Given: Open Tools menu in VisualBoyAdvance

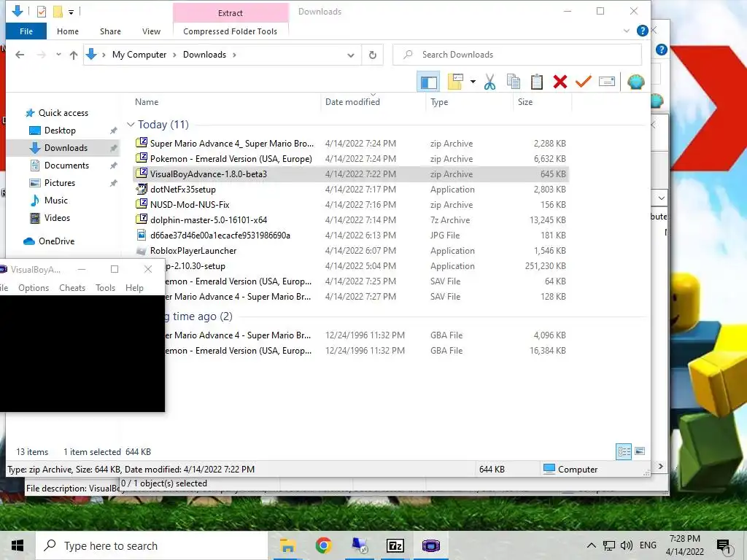Looking at the screenshot, I should tap(105, 287).
